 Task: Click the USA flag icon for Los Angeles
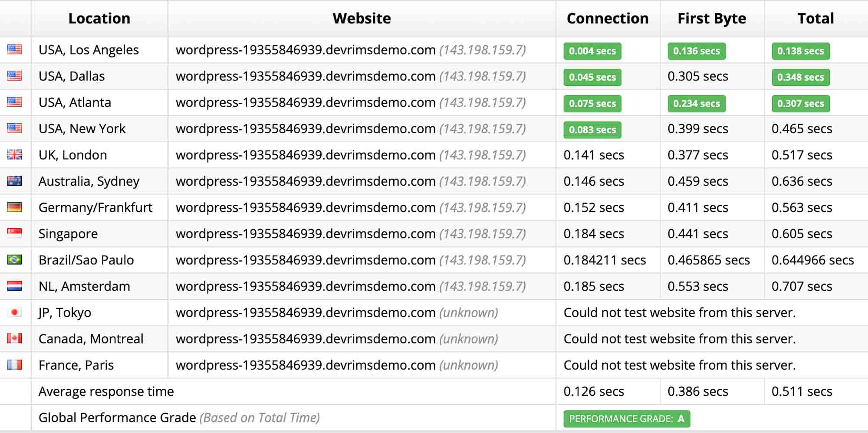click(x=15, y=50)
